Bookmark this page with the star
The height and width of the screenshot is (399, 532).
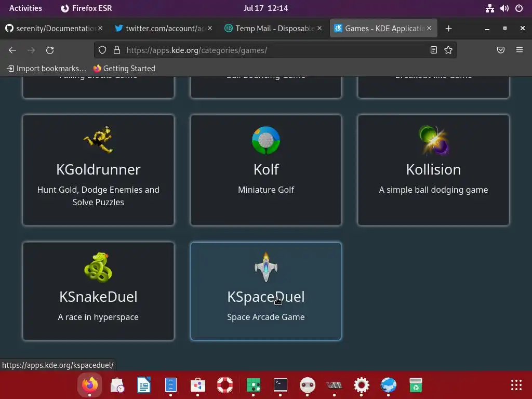coord(448,50)
